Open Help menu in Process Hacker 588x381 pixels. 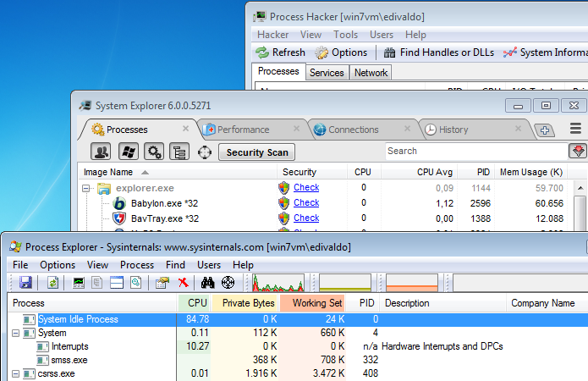click(415, 35)
